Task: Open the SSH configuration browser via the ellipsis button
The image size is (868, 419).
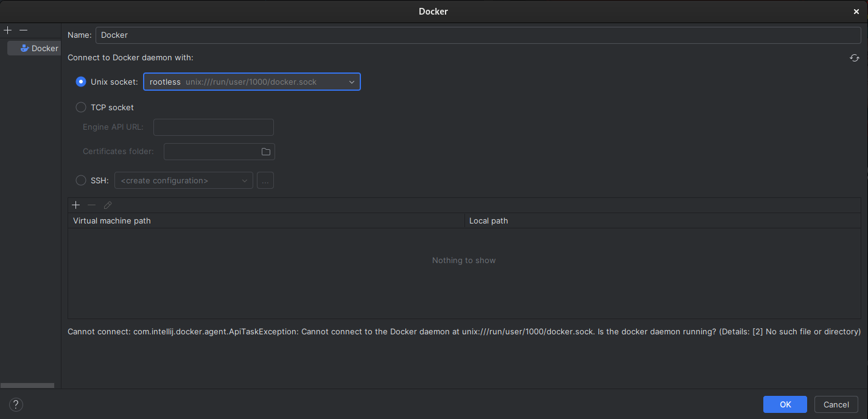Action: point(265,180)
